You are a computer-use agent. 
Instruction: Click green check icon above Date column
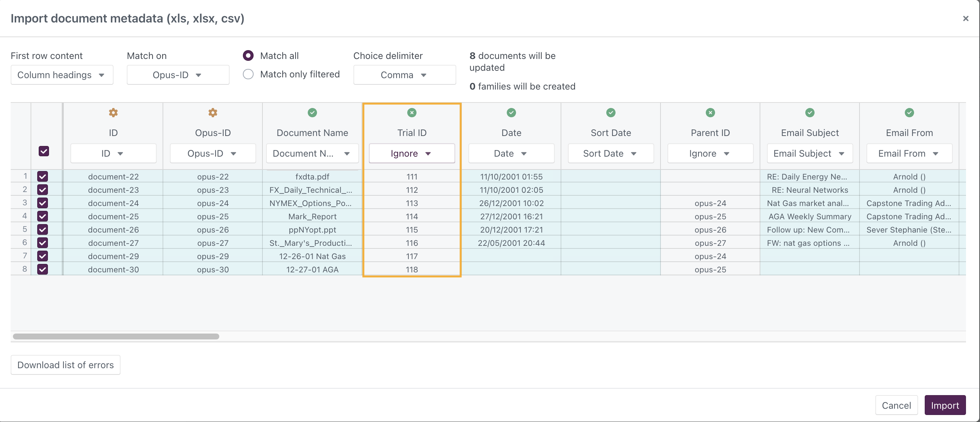[x=511, y=113]
